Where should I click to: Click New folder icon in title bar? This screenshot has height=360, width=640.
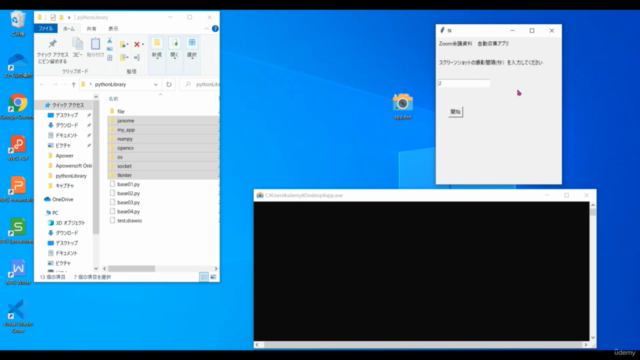[61, 17]
